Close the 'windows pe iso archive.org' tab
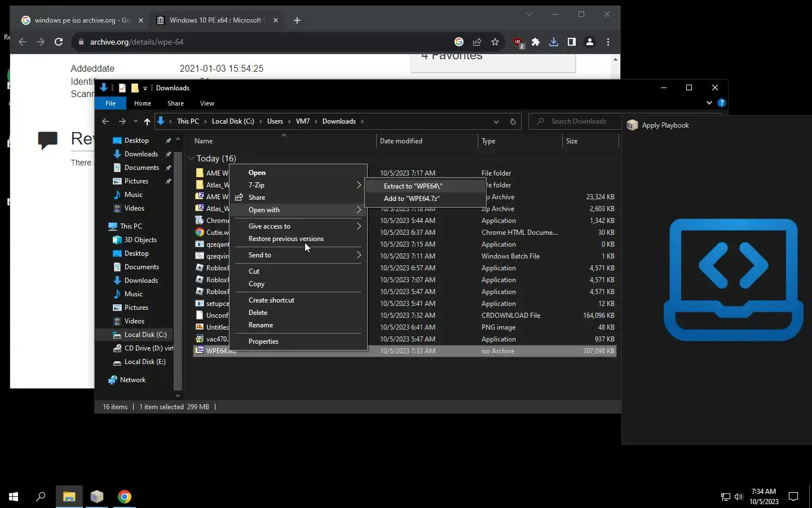This screenshot has height=508, width=812. tap(141, 20)
